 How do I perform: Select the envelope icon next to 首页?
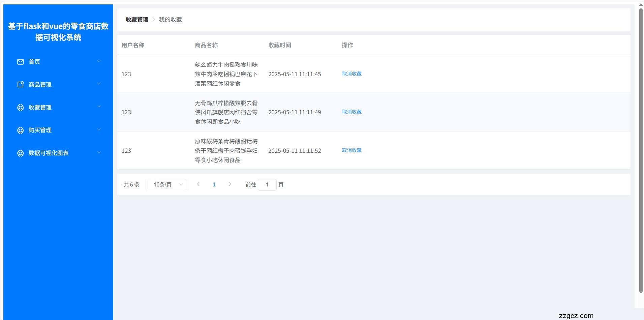point(20,62)
